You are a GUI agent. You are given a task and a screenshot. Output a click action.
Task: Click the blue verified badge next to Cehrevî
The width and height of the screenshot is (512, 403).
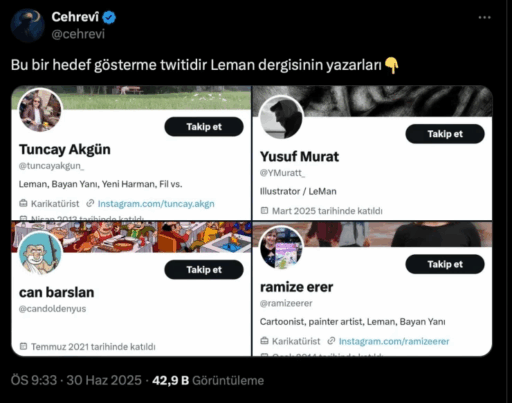[x=109, y=17]
